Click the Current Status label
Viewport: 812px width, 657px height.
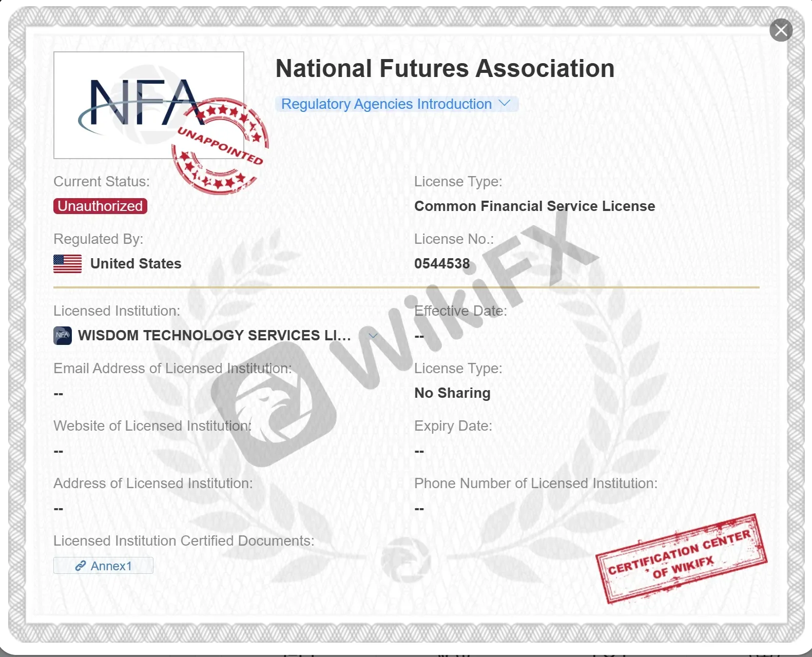[x=102, y=182]
